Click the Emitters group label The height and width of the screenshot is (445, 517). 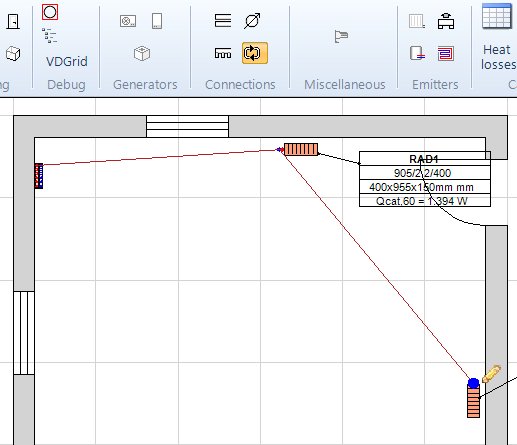tap(435, 85)
